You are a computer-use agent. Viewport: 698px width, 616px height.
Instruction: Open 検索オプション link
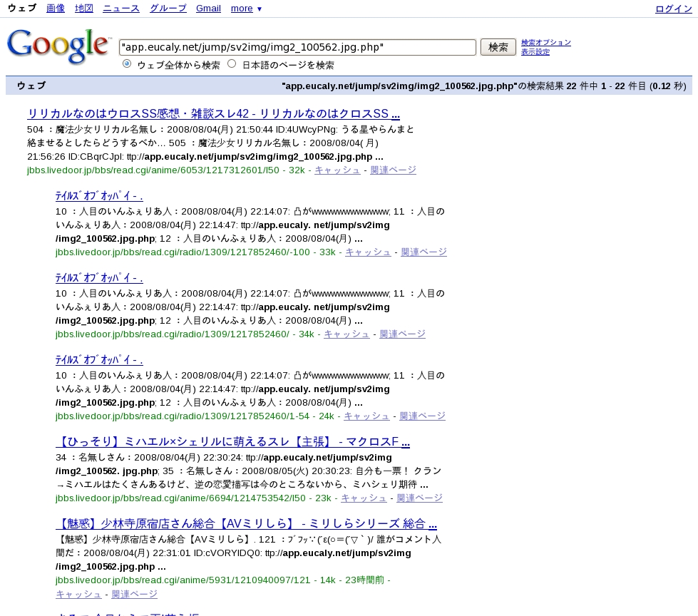pyautogui.click(x=545, y=42)
